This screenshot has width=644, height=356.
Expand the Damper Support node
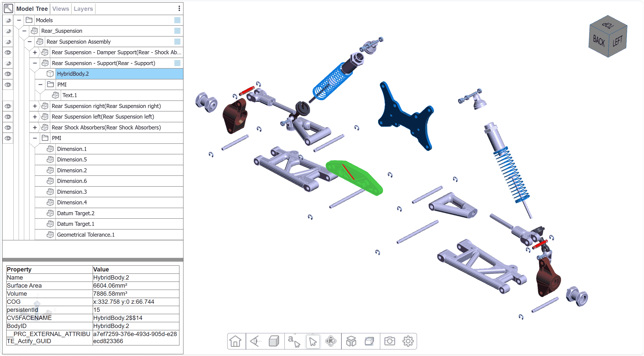(x=35, y=52)
